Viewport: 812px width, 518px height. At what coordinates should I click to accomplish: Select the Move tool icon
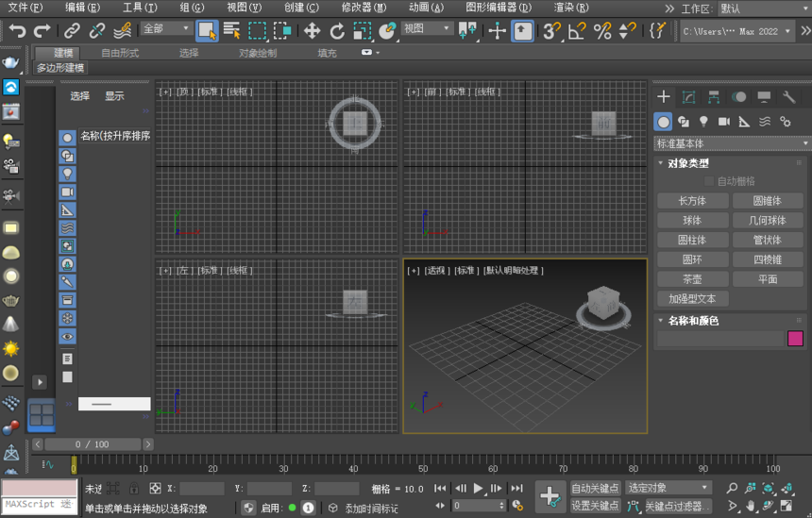tap(312, 31)
